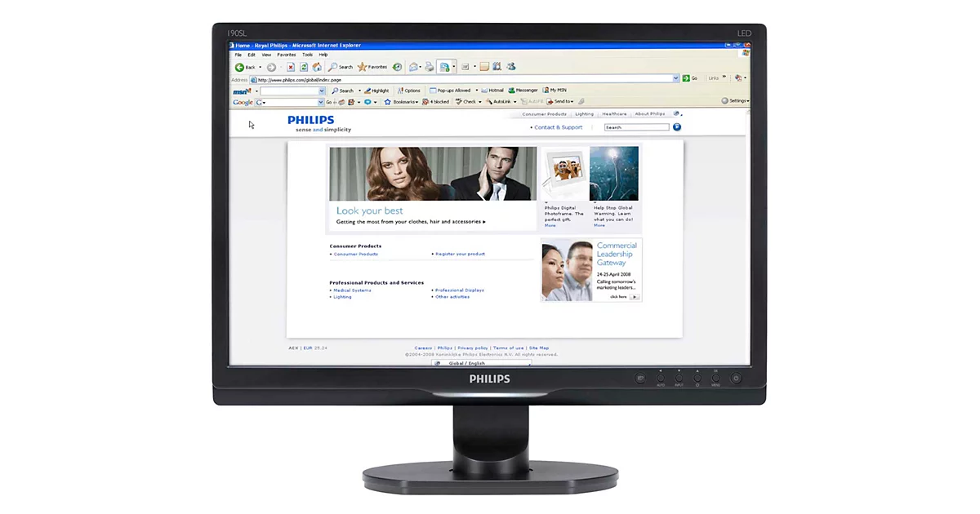Open the Medical Systems link
This screenshot has width=980, height=514.
click(x=352, y=290)
